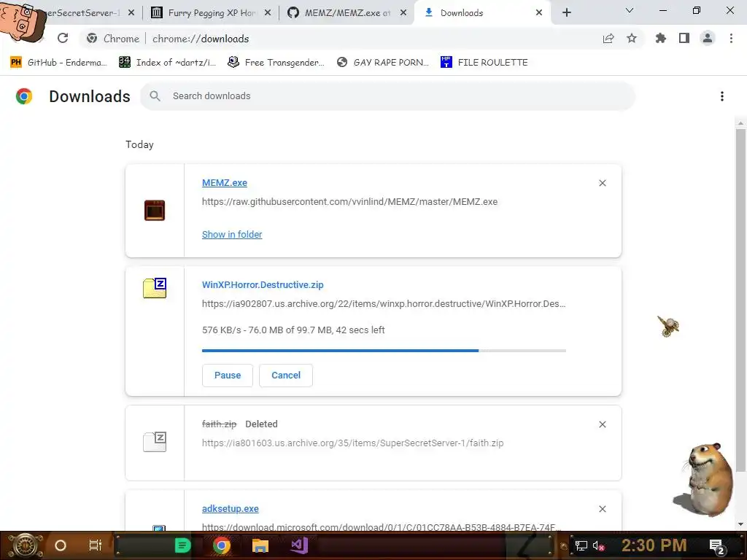Focus the Search downloads field
The width and height of the screenshot is (747, 560).
(x=388, y=96)
